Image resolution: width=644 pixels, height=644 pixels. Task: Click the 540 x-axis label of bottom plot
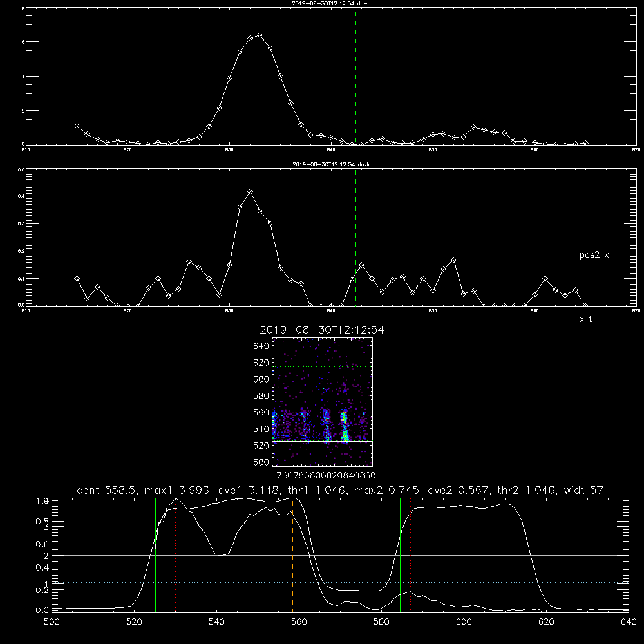[x=216, y=622]
